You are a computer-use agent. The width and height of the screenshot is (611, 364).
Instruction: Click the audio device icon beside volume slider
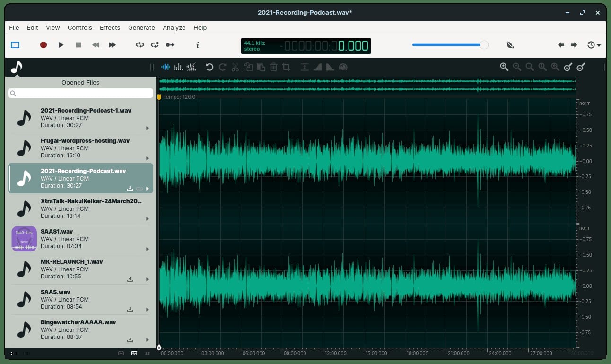click(x=510, y=45)
